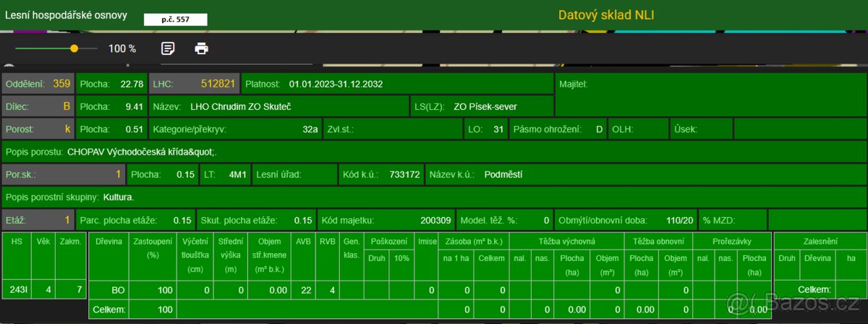868x324 pixels.
Task: Click the Těžba obnovní header
Action: 658,240
